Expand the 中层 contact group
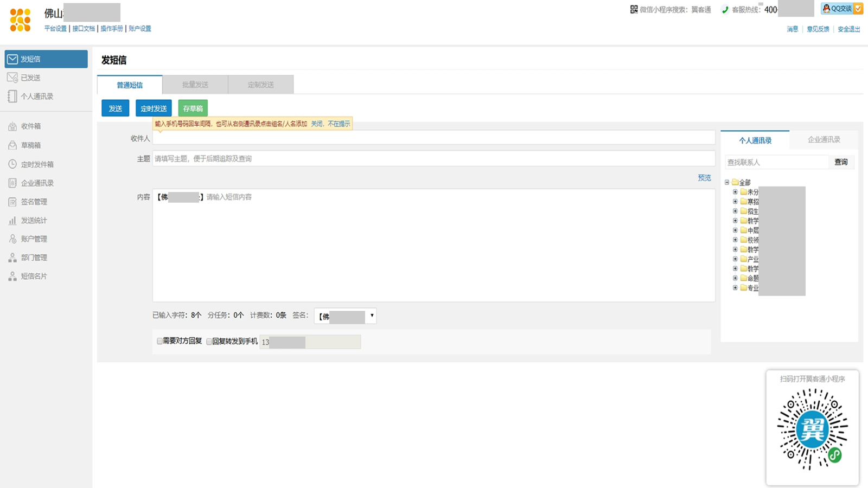 [735, 230]
